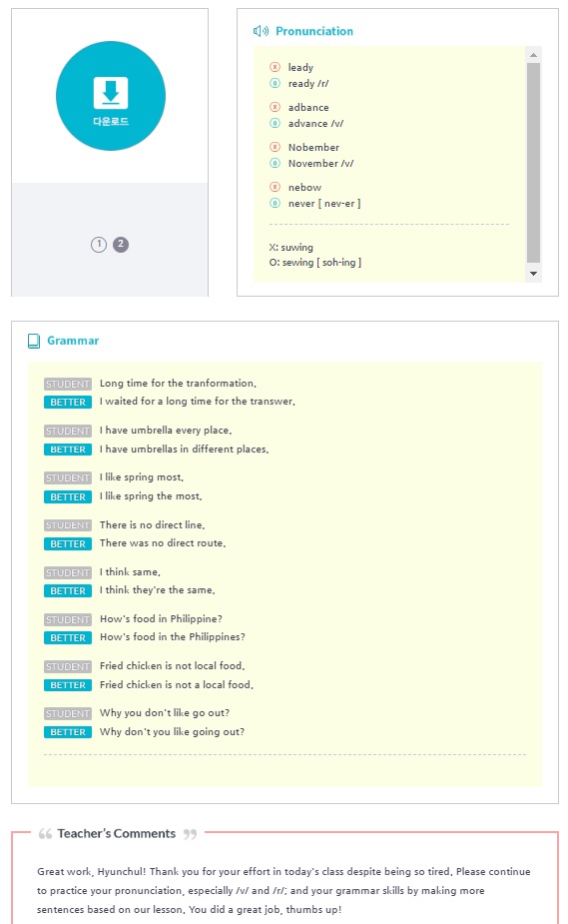Select page 2 indicator
Screen dimensions: 568x924
(121, 244)
